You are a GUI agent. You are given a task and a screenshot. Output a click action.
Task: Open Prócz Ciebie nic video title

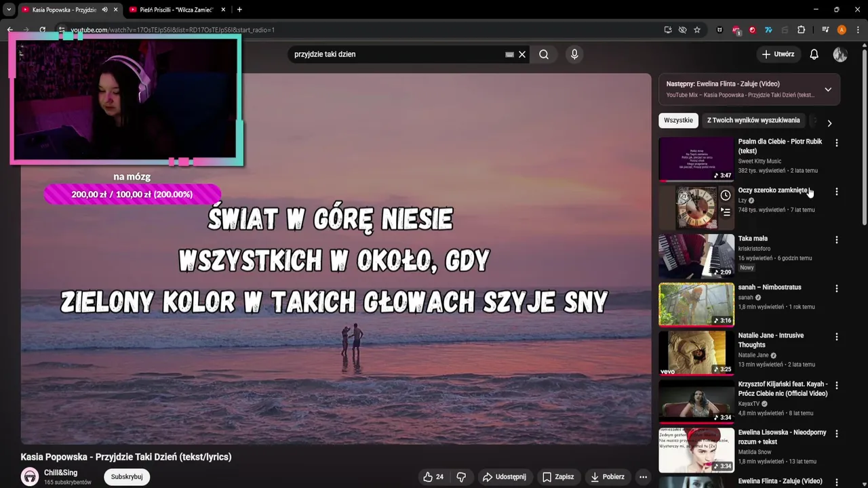(783, 389)
